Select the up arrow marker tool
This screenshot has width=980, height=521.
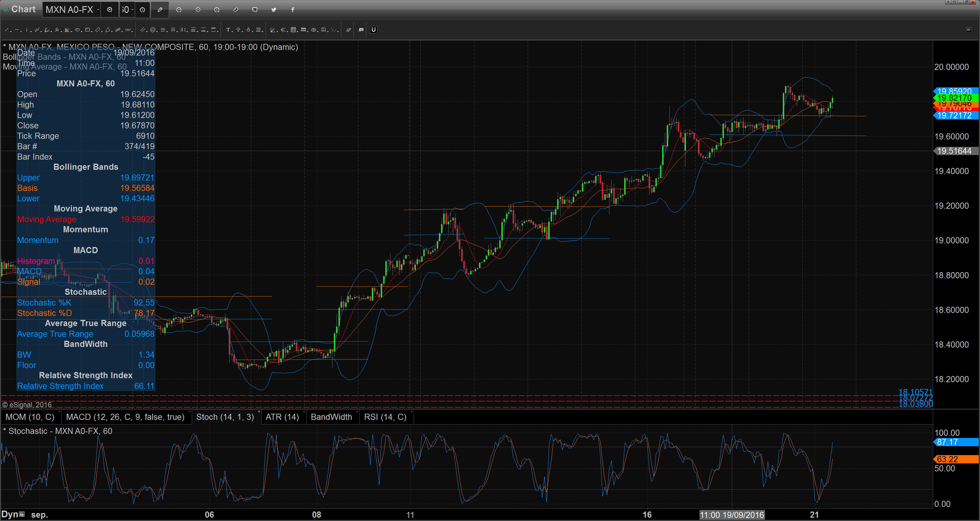point(238,30)
